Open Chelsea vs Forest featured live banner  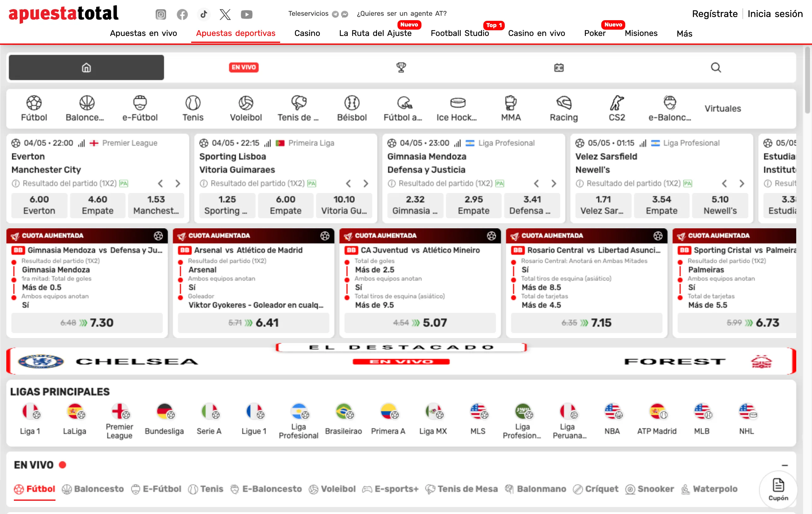click(x=401, y=359)
